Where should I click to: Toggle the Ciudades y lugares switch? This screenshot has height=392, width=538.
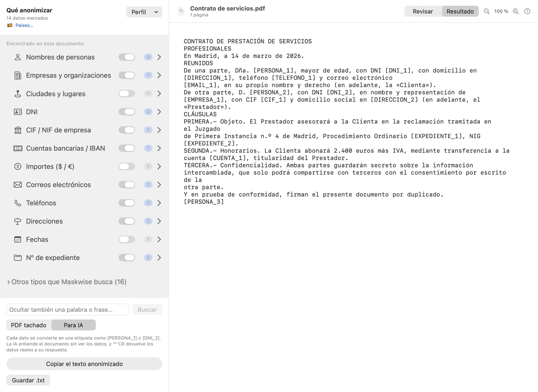coord(127,94)
